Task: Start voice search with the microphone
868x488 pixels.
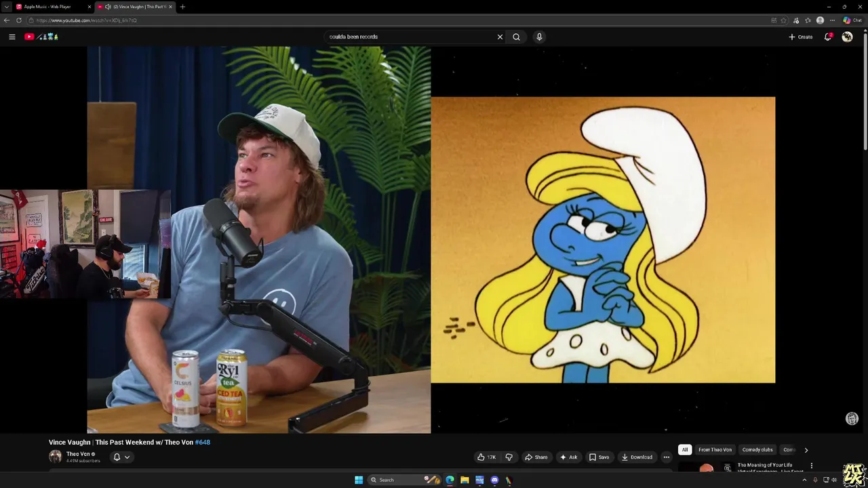Action: [x=539, y=37]
